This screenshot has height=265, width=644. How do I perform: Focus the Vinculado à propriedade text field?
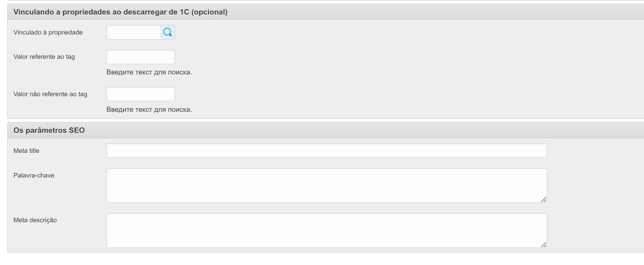coord(133,32)
